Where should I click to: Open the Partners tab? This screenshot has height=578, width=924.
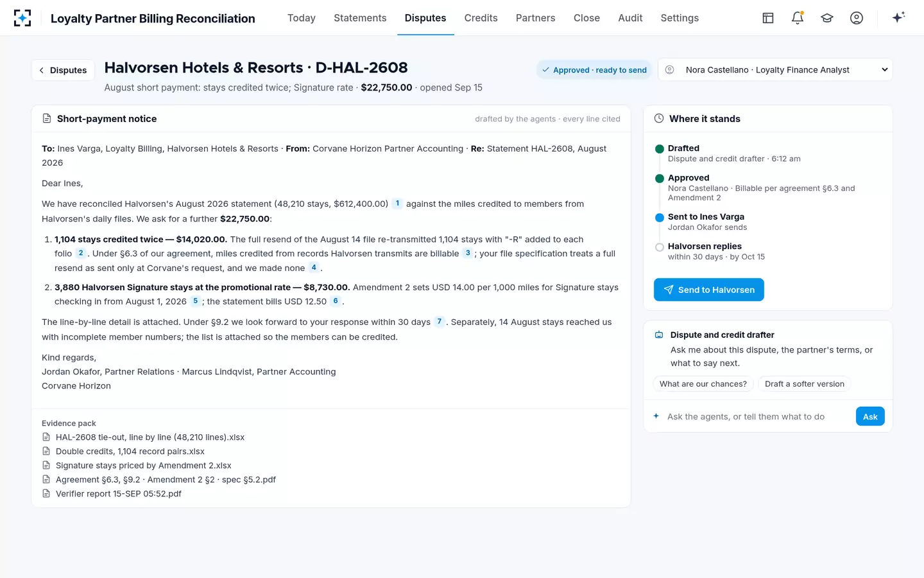pyautogui.click(x=536, y=18)
